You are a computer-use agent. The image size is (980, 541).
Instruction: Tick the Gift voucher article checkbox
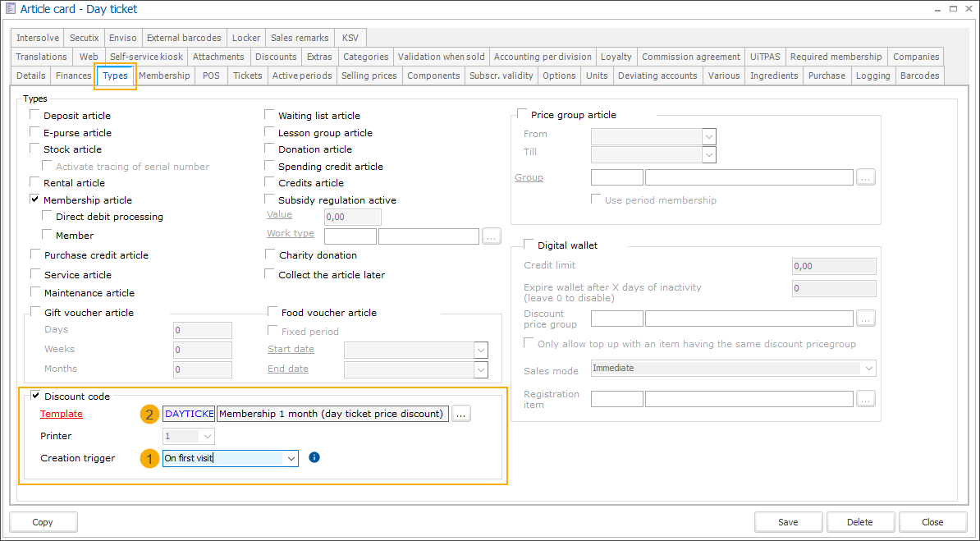[x=35, y=312]
